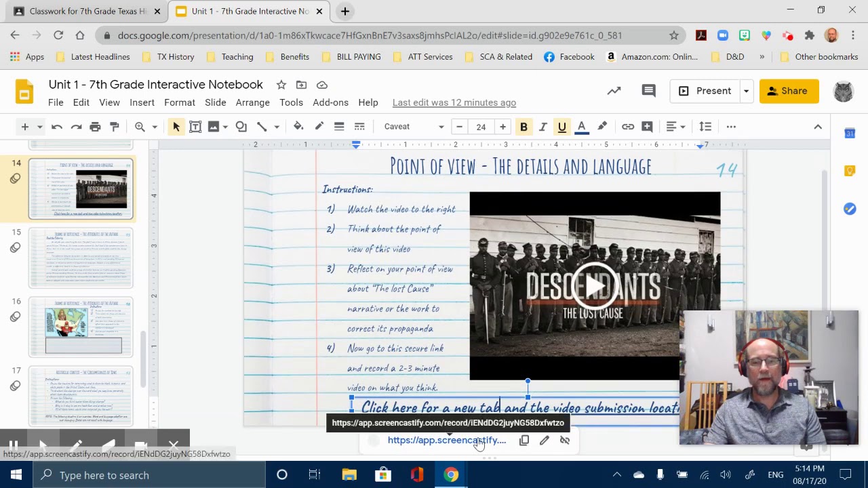Open the Caveat font dropdown

413,127
